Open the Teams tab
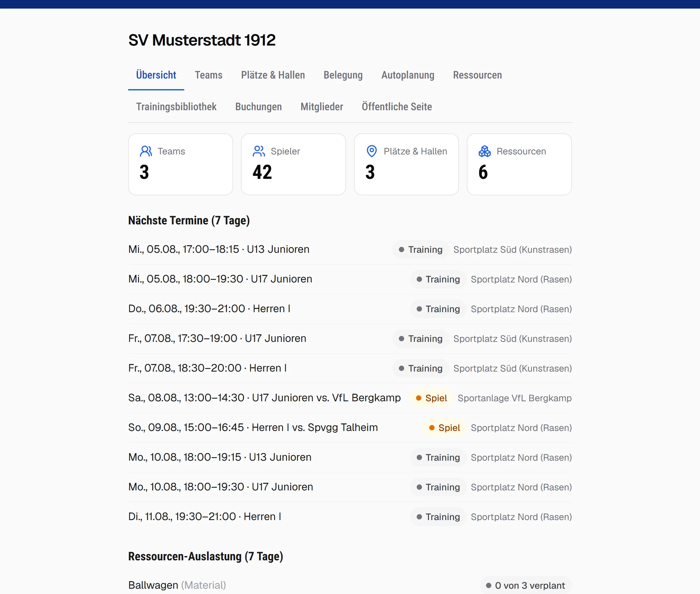 point(209,75)
